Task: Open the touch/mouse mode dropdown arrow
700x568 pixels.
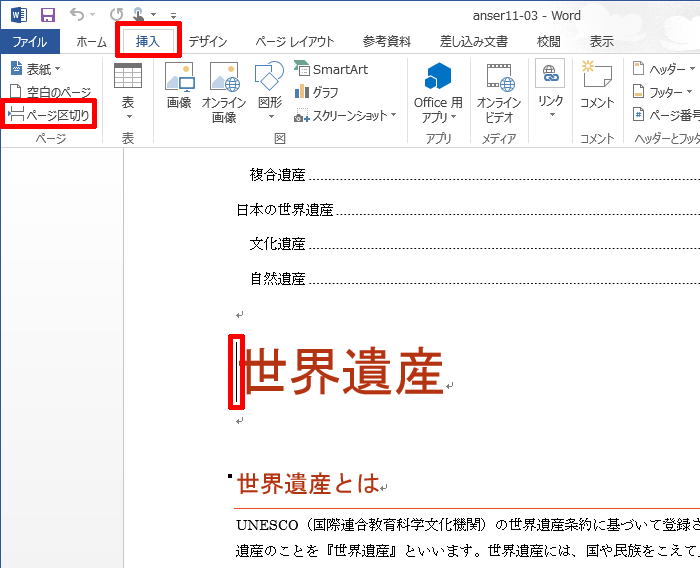Action: pyautogui.click(x=154, y=15)
